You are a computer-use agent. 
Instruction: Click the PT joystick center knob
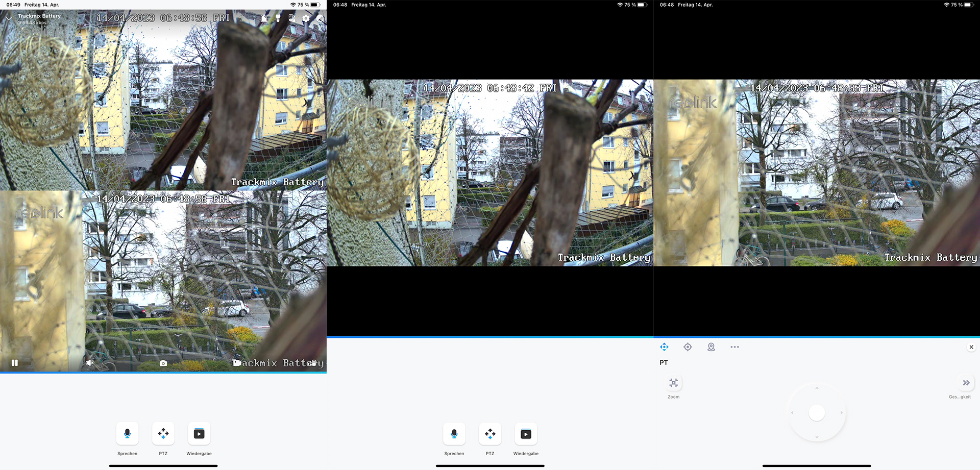coord(817,412)
